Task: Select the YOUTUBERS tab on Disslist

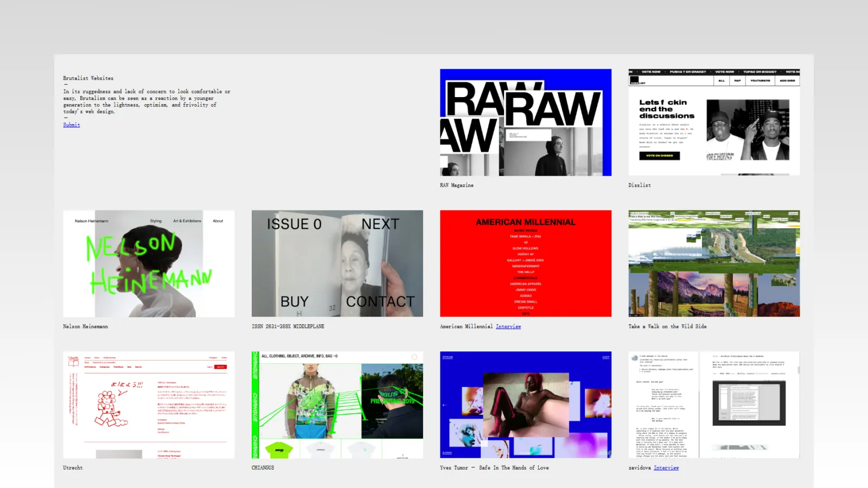Action: (x=761, y=80)
